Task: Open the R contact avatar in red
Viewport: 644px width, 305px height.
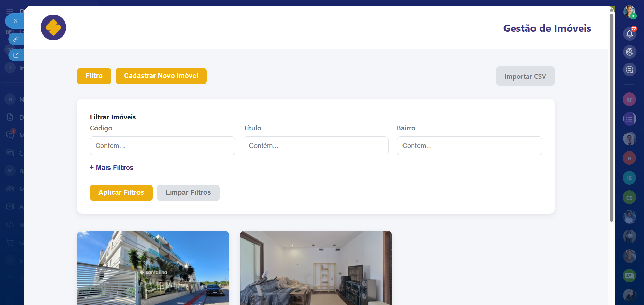Action: tap(629, 158)
